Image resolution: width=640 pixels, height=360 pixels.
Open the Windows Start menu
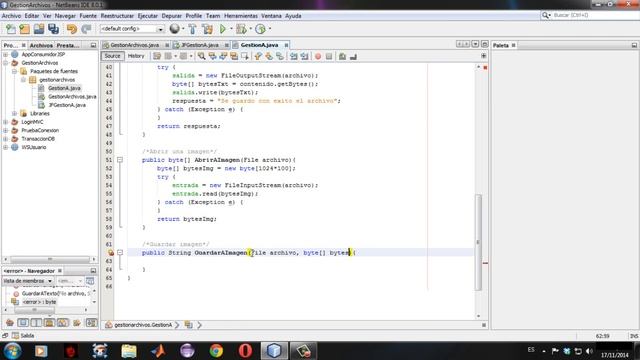pyautogui.click(x=13, y=351)
